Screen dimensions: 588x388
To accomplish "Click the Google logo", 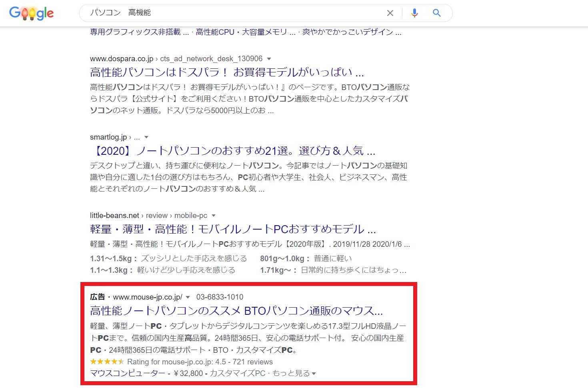I will [x=32, y=13].
